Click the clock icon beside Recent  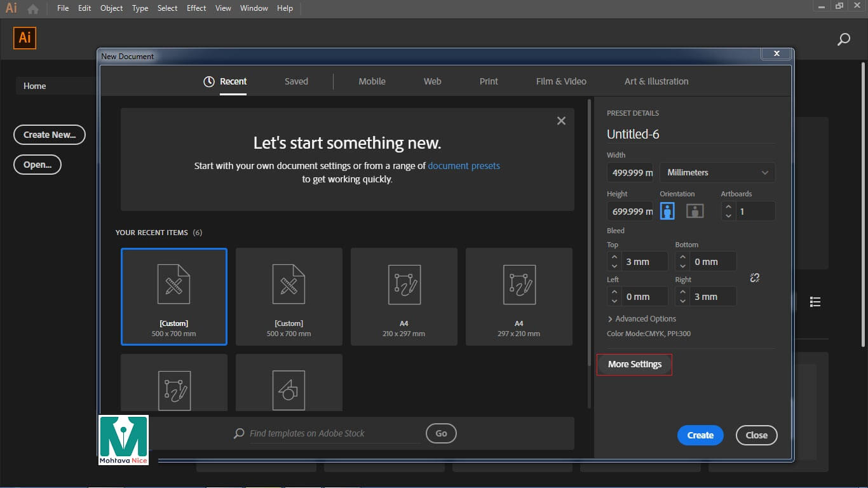point(208,81)
